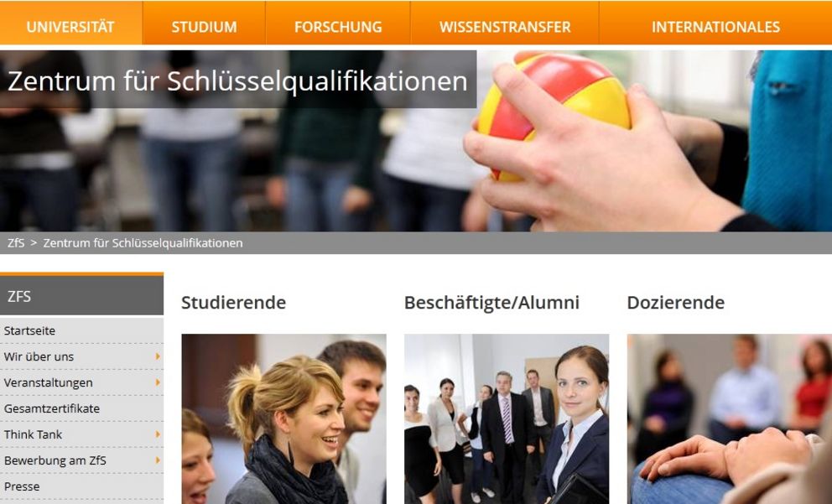Click breadcrumb 'Zentrum für Schlüsselqualifikationen'
832x504 pixels.
[x=143, y=243]
